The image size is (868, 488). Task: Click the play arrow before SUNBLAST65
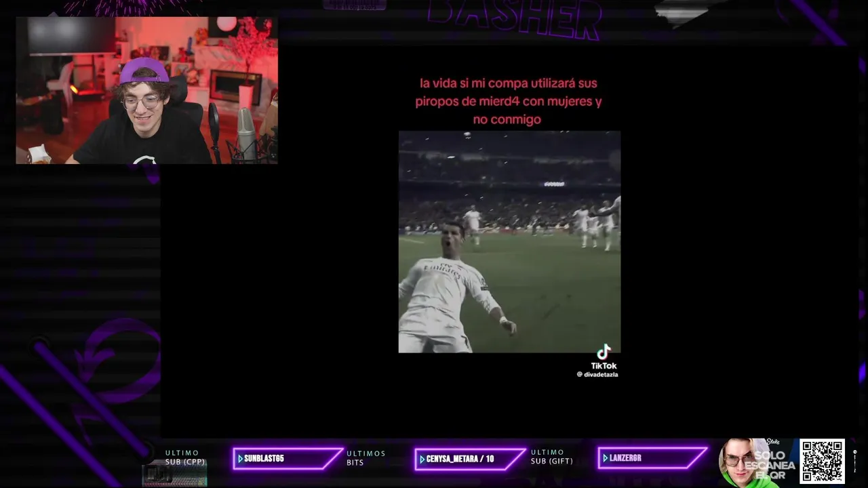point(240,459)
